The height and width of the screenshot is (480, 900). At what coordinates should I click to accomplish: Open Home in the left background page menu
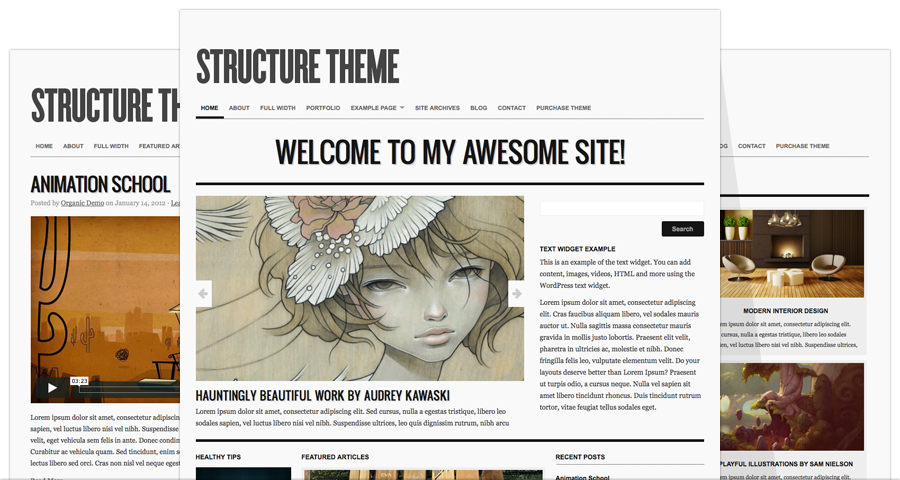(44, 146)
